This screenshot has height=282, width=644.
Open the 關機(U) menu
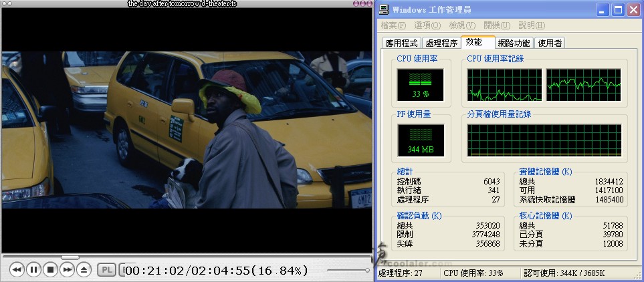497,25
